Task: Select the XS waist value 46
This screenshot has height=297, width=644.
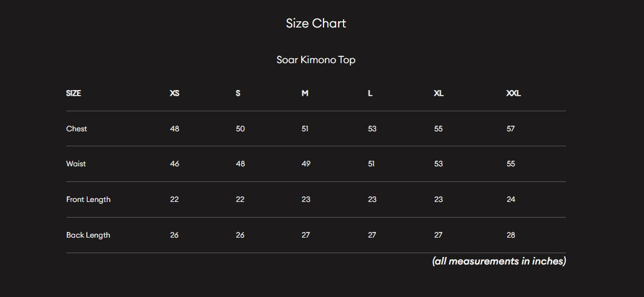Action: click(174, 164)
